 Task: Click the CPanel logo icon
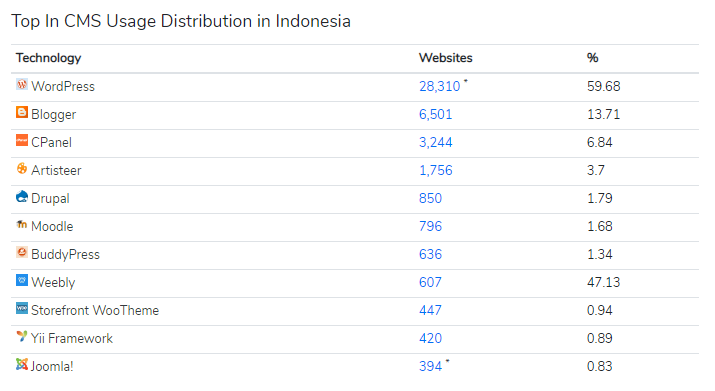click(22, 140)
